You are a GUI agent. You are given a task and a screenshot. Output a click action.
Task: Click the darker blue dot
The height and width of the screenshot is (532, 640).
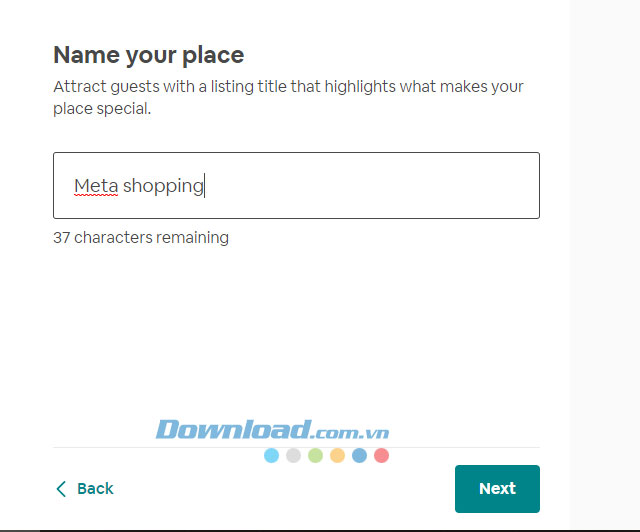tap(359, 456)
